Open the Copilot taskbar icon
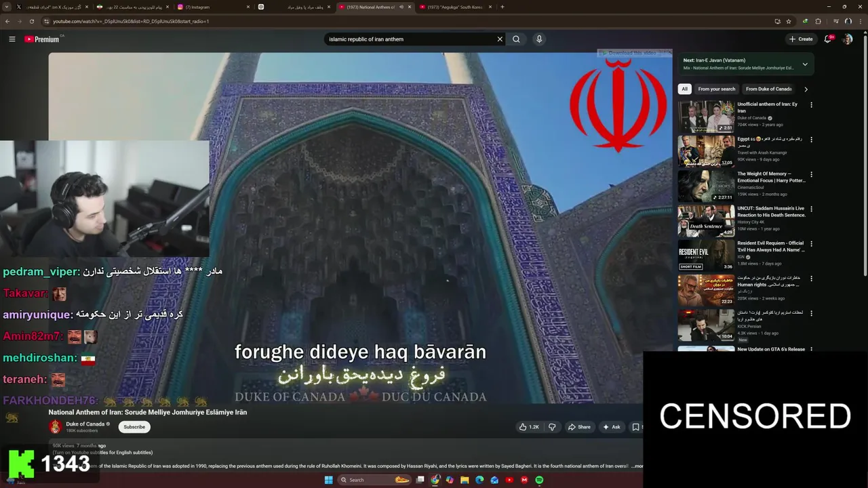Viewport: 868px width, 488px height. [x=450, y=480]
